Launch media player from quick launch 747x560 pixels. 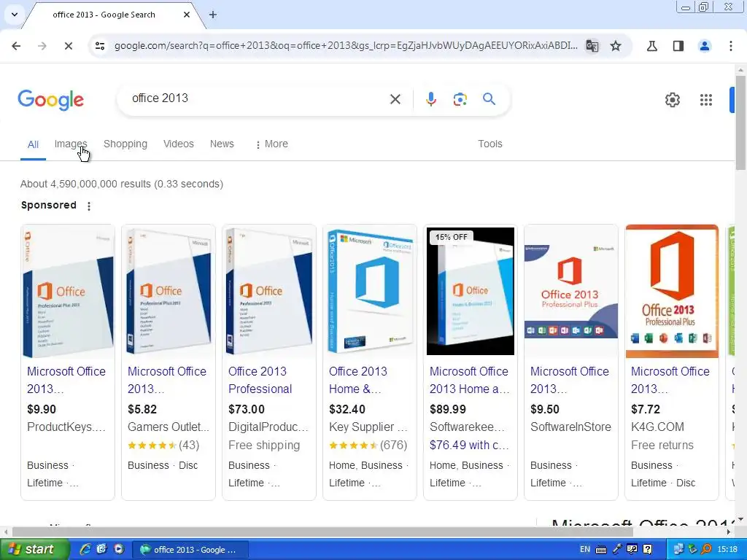119,549
